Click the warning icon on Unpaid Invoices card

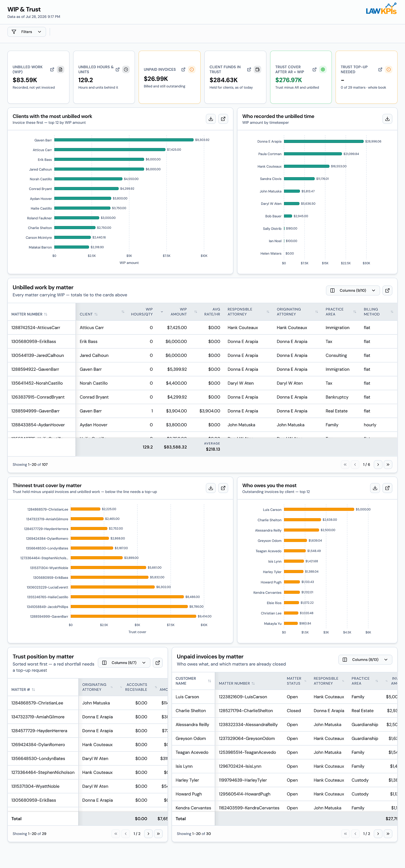tap(192, 69)
